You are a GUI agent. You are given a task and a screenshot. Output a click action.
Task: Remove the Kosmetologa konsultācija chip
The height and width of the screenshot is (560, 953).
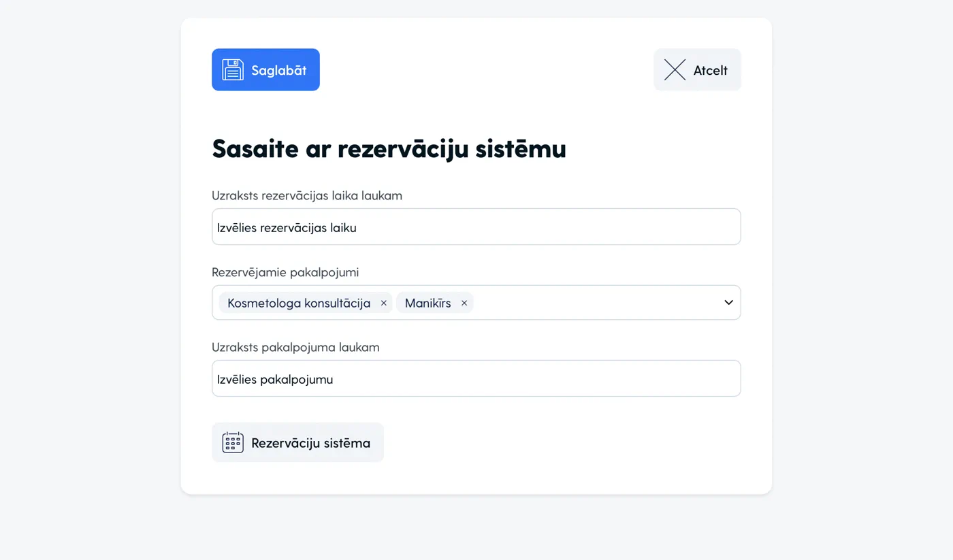[384, 303]
